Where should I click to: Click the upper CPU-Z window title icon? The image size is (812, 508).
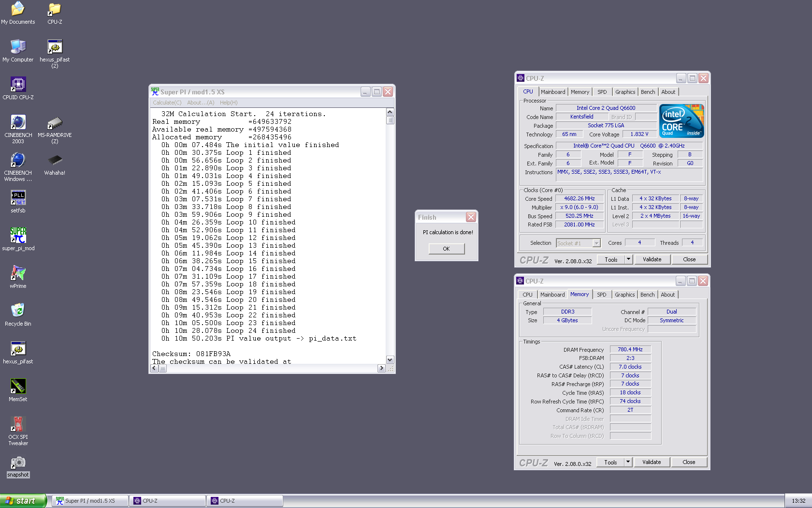(521, 78)
